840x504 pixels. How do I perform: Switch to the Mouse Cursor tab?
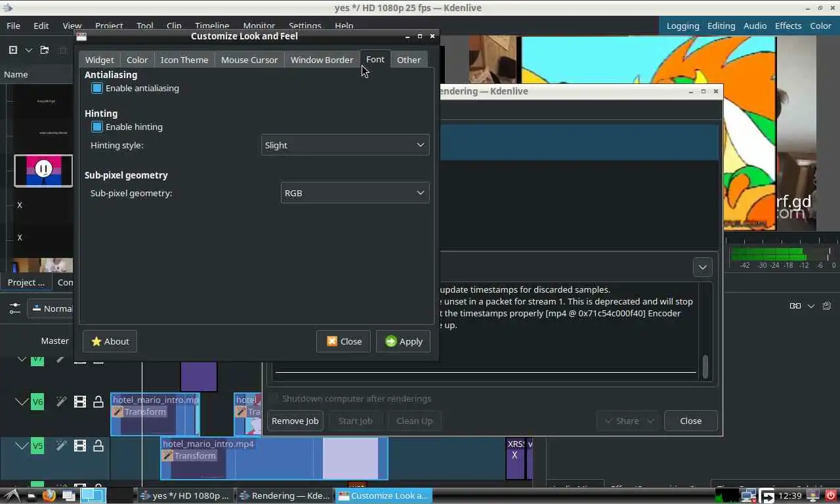[x=249, y=60]
